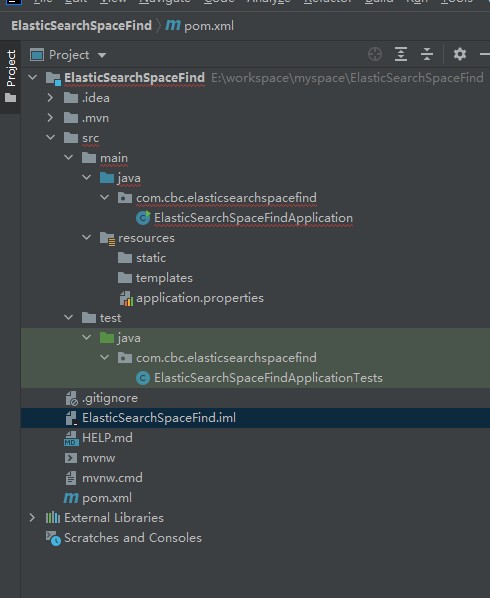Click the locate/select opened file crosshair icon
Screen dimensions: 490x598
pos(375,54)
